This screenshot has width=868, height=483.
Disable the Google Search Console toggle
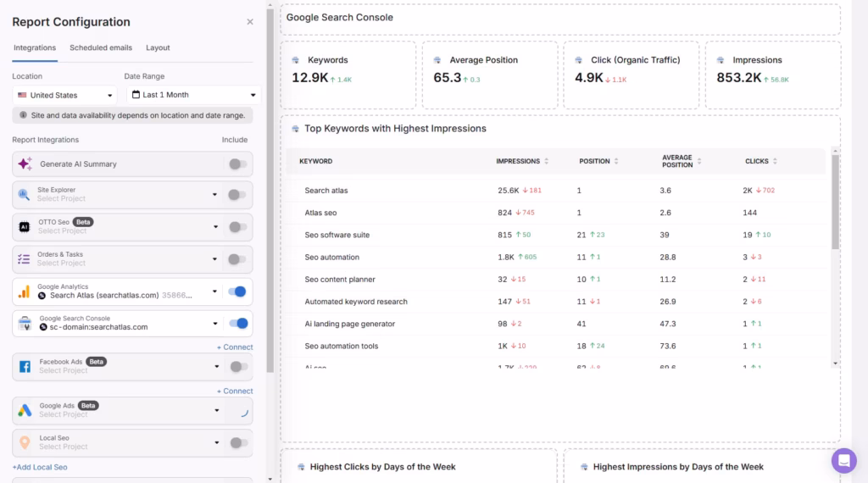pyautogui.click(x=238, y=323)
